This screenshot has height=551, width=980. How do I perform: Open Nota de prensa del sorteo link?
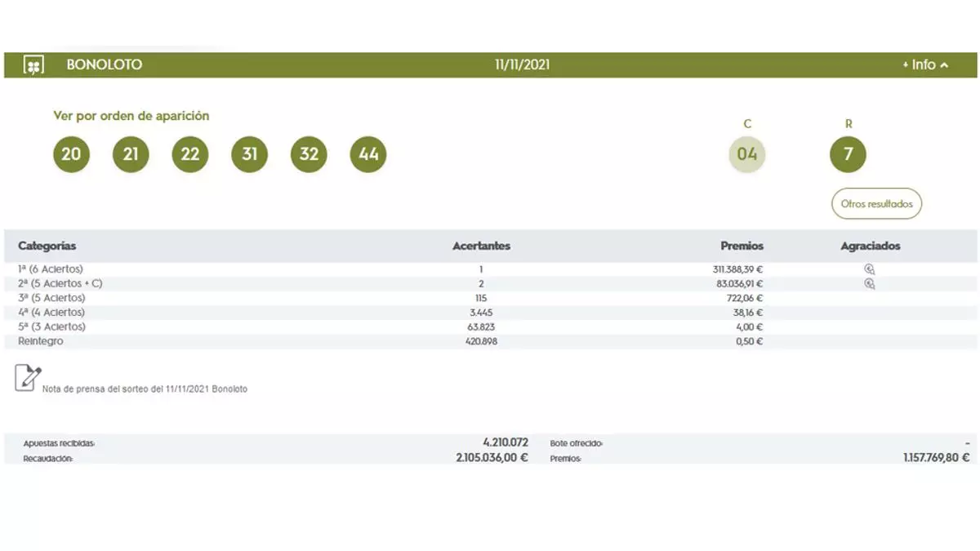click(145, 389)
